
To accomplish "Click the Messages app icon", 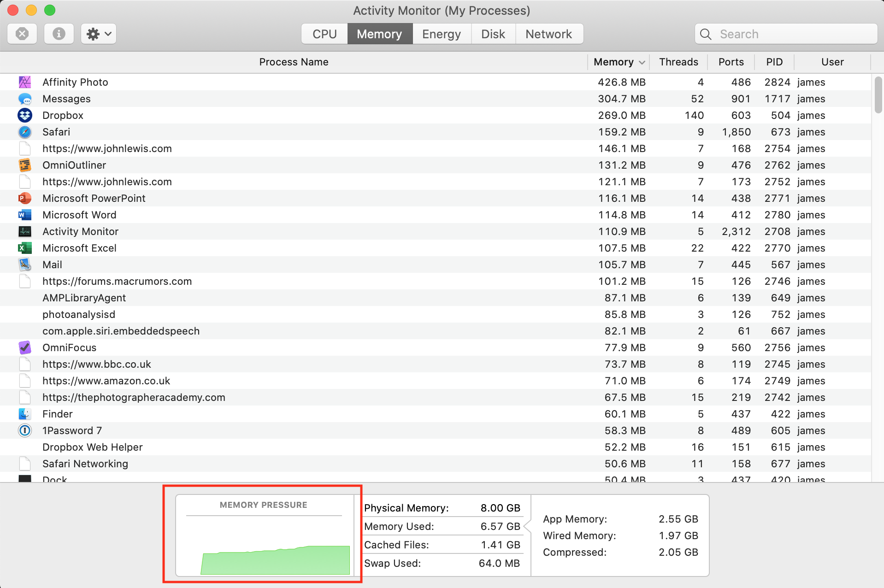I will point(25,99).
